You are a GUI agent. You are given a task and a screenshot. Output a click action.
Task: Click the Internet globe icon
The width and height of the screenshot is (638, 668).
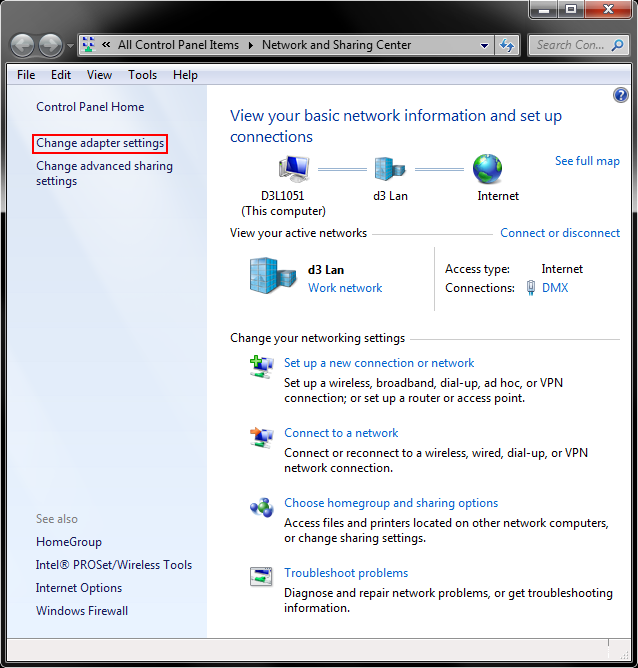(x=488, y=169)
